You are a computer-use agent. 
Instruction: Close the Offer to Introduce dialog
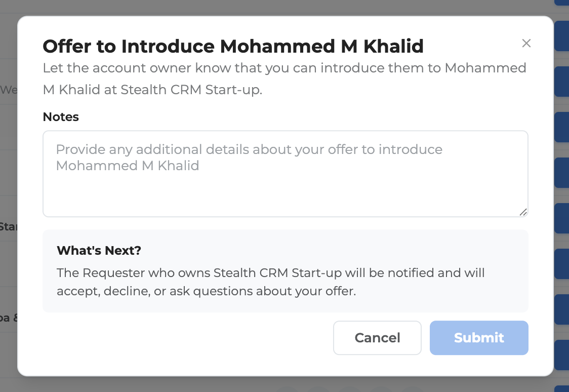tap(526, 44)
